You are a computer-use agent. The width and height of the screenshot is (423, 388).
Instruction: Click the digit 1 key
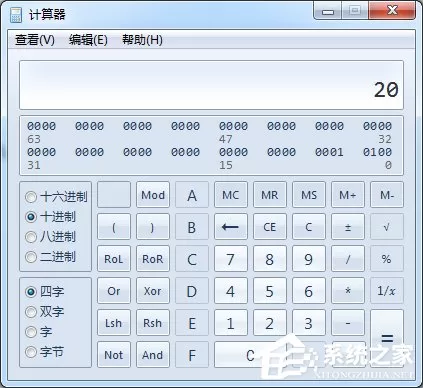pyautogui.click(x=231, y=323)
